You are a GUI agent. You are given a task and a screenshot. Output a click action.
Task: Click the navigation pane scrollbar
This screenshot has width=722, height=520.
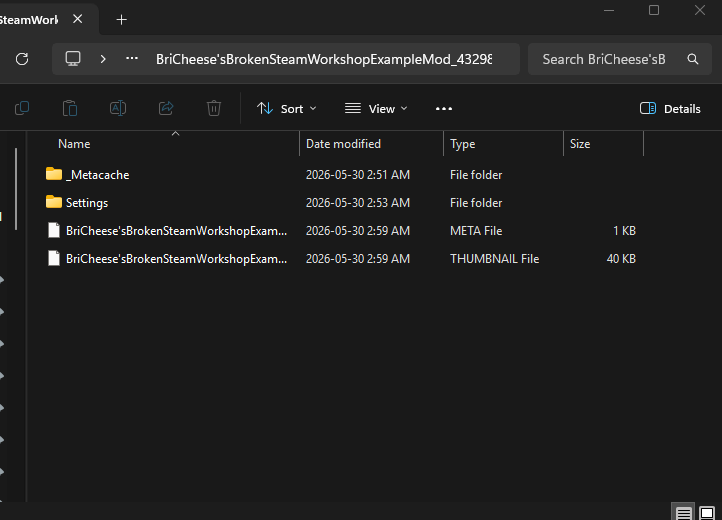tap(16, 189)
